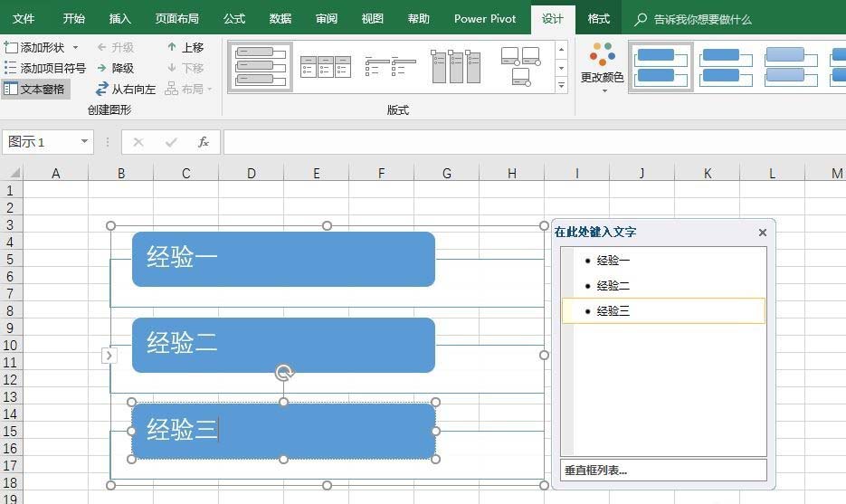846x504 pixels.
Task: Switch to the 设计 tab
Action: tap(553, 19)
